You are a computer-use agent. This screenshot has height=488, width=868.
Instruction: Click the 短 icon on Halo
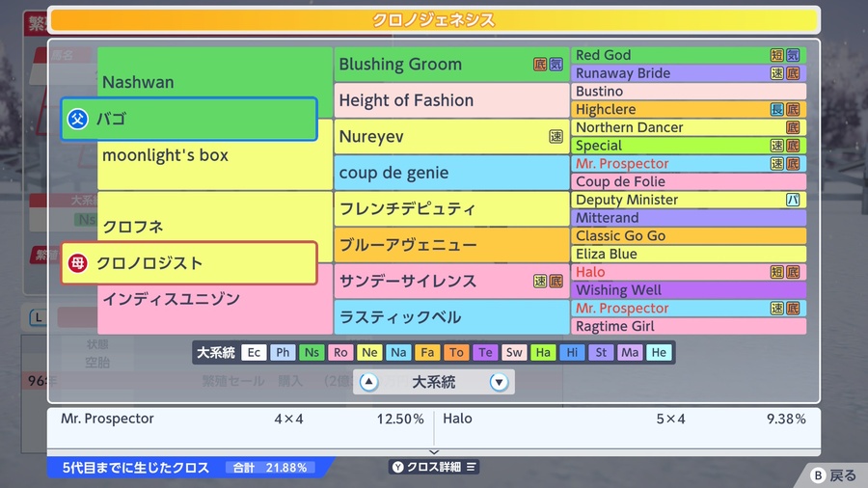tap(777, 272)
